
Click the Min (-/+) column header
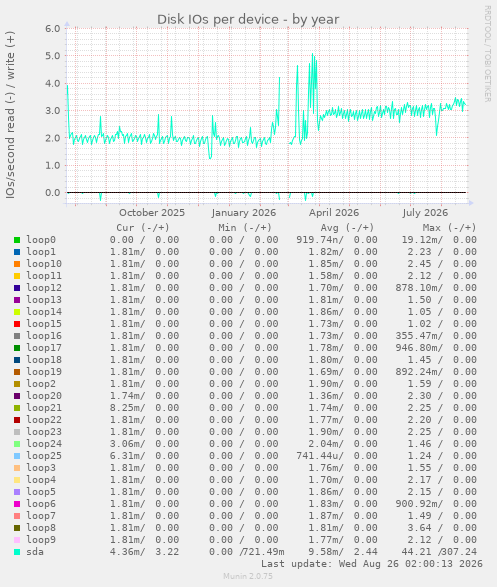(x=245, y=228)
